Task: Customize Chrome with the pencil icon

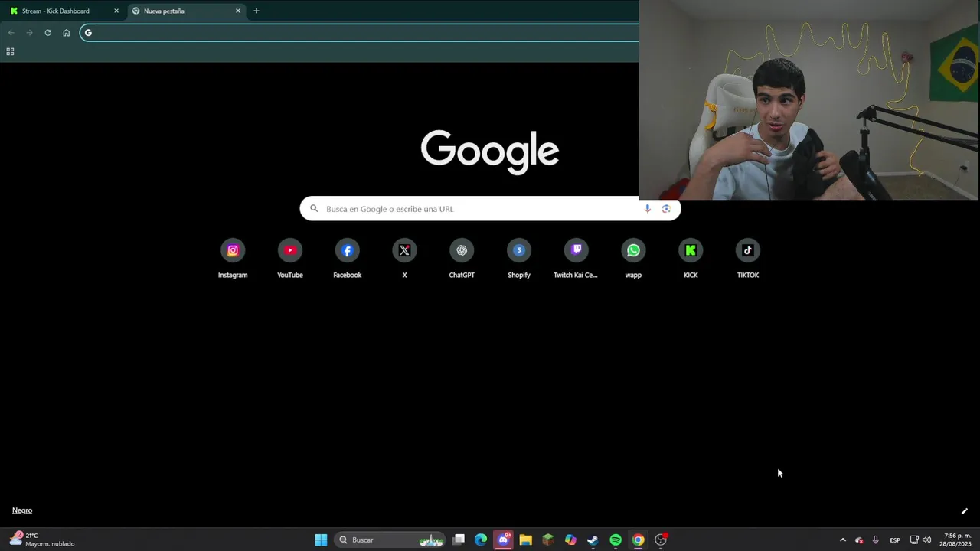Action: point(964,511)
